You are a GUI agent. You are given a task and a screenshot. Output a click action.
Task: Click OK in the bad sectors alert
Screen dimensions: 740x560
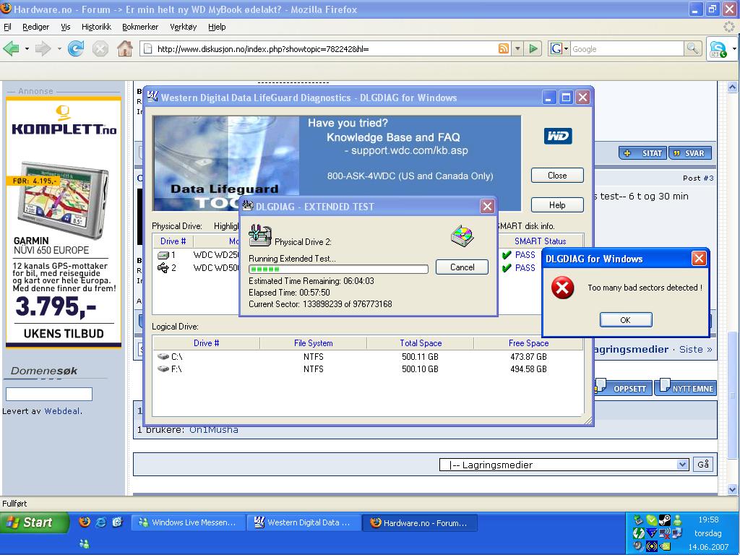[x=626, y=320]
